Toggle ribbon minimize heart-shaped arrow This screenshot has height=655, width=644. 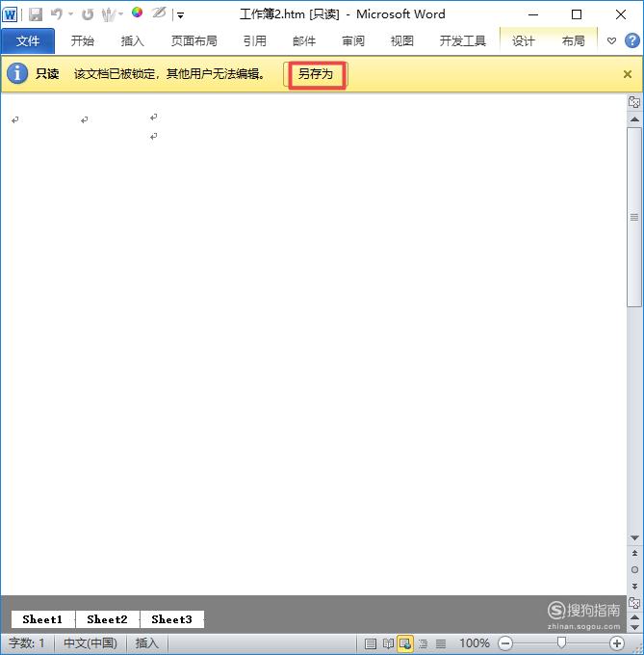pos(611,40)
